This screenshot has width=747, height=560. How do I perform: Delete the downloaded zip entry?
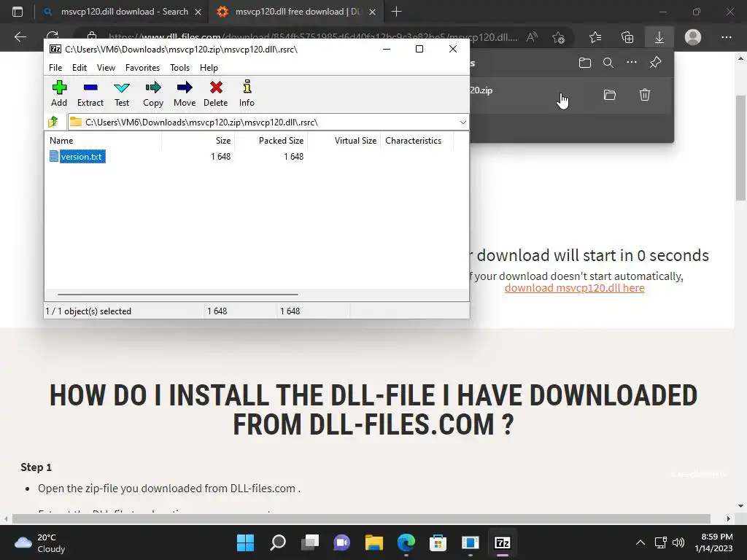645,95
